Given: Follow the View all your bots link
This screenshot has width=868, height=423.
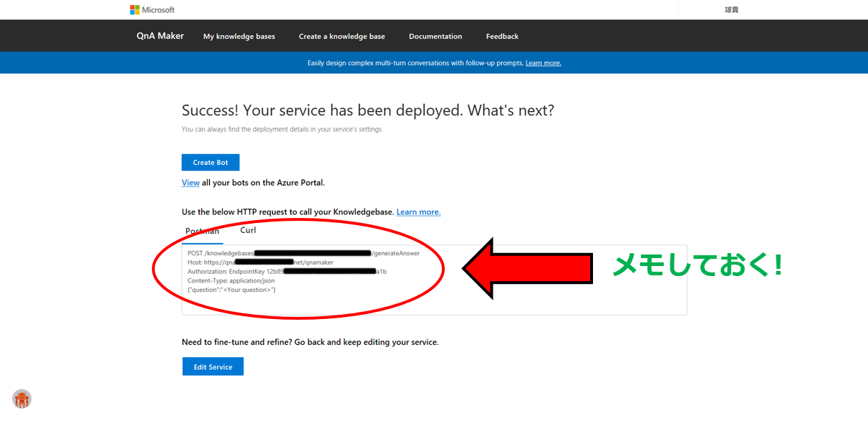Looking at the screenshot, I should coord(191,183).
